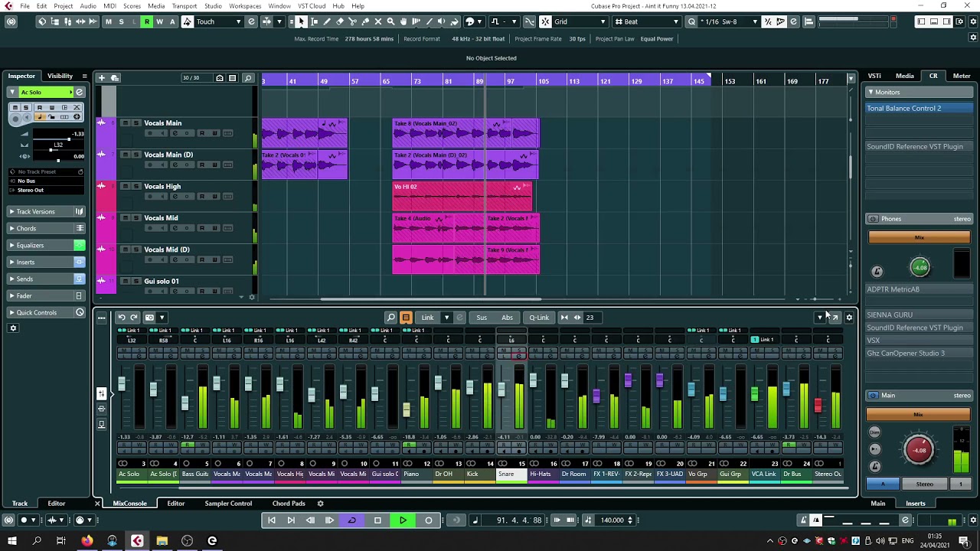The width and height of the screenshot is (980, 551).
Task: Click the Stop transport button
Action: pyautogui.click(x=377, y=520)
